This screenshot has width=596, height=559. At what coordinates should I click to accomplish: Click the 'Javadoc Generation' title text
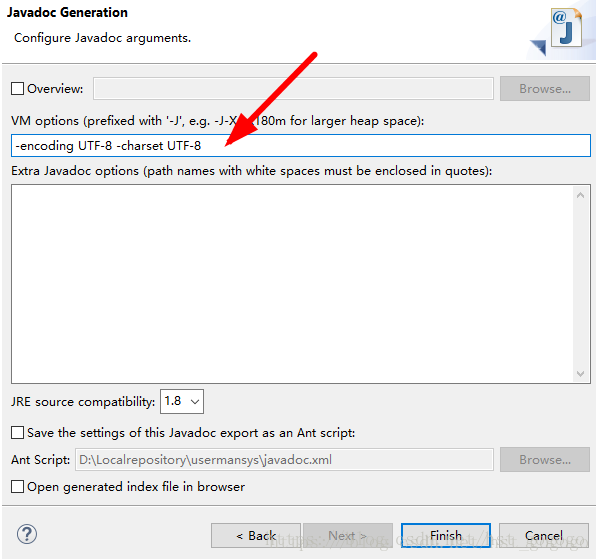coord(67,13)
